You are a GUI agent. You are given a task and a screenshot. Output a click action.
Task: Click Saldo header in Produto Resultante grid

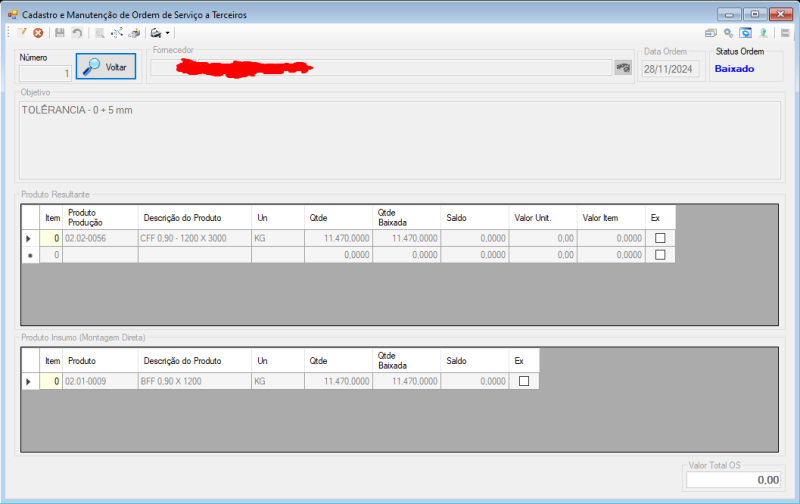(x=474, y=217)
